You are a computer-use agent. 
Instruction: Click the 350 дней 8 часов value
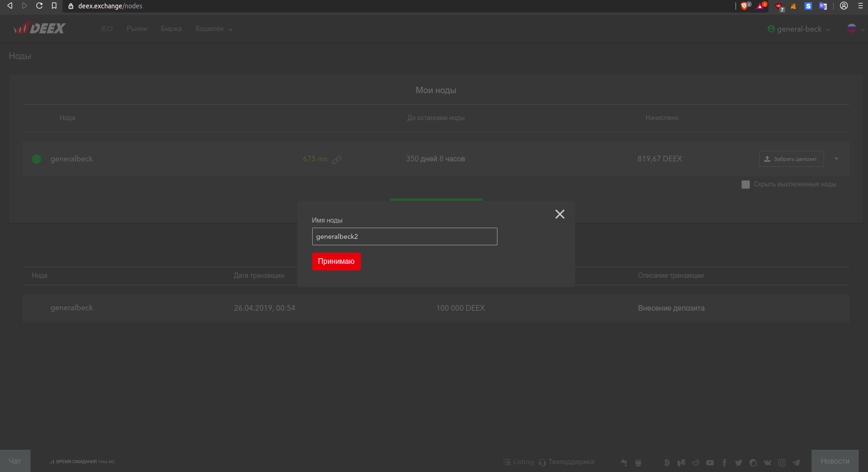tap(435, 159)
